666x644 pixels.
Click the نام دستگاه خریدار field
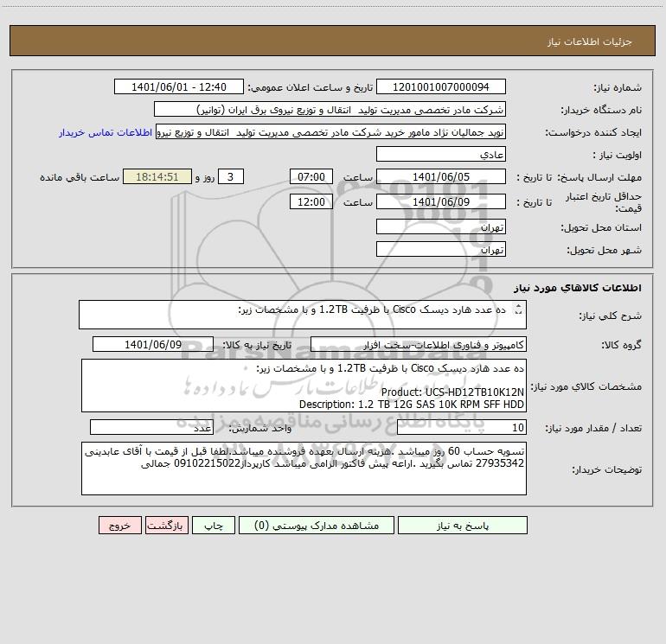pyautogui.click(x=330, y=109)
